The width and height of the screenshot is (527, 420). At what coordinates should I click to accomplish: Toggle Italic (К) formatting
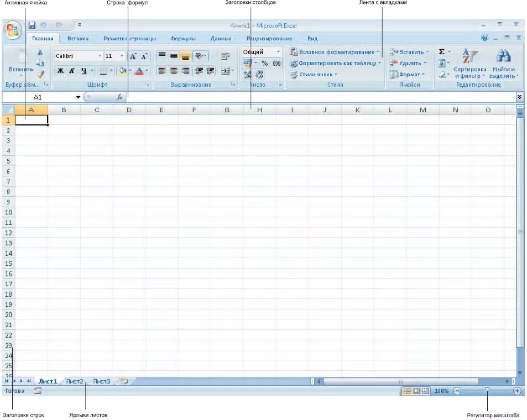[x=72, y=71]
